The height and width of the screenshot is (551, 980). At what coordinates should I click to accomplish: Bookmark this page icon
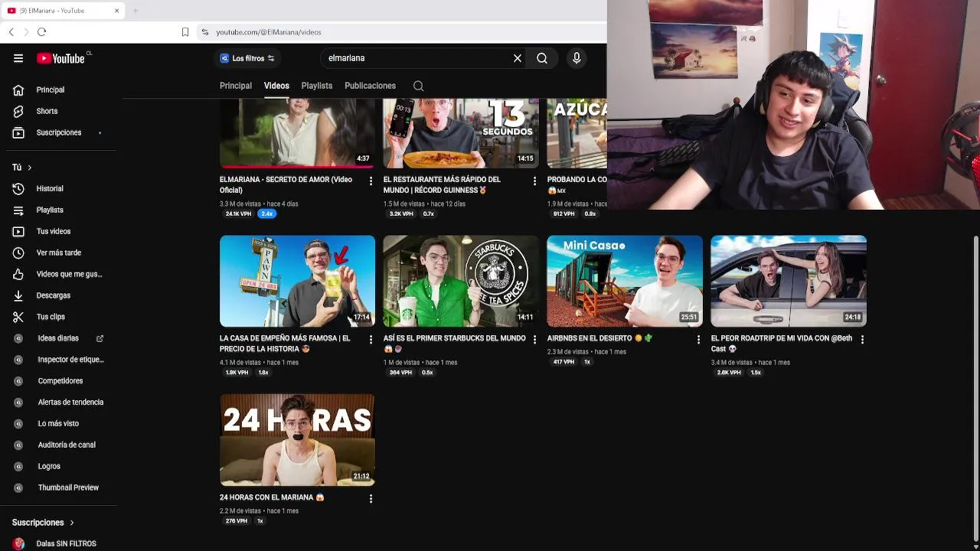pyautogui.click(x=185, y=32)
